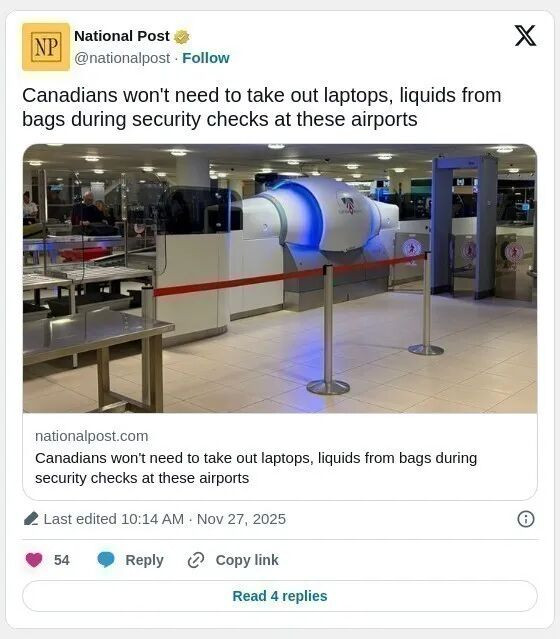
Task: Open the National Post display name
Action: tap(121, 36)
